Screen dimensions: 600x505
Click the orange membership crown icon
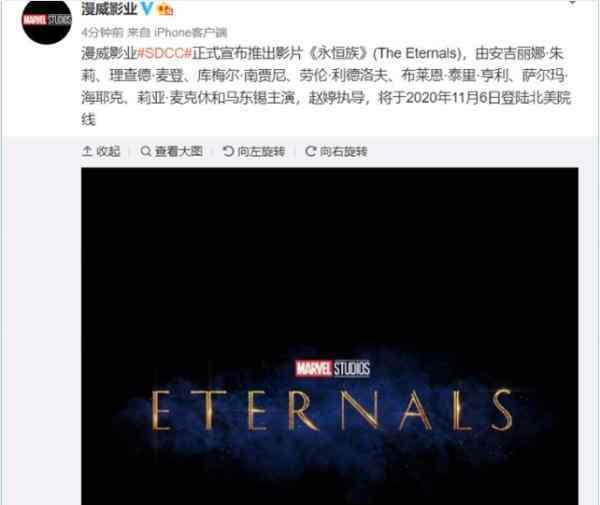[x=166, y=9]
